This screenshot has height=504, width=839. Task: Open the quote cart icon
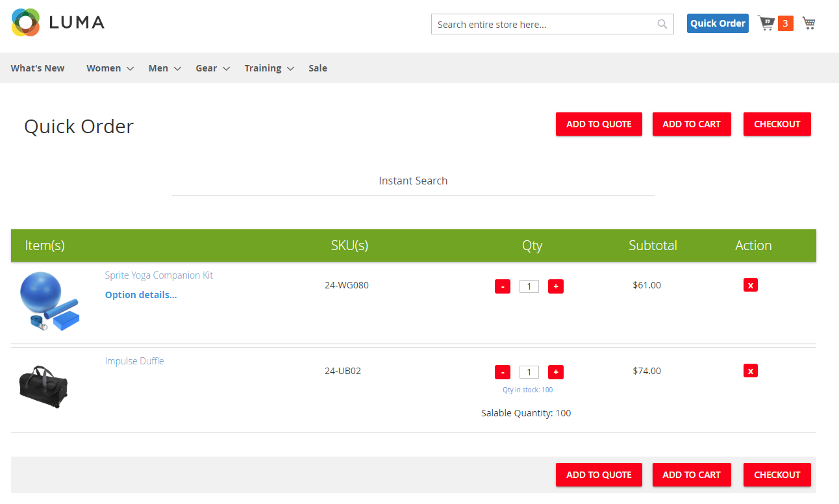tap(767, 23)
